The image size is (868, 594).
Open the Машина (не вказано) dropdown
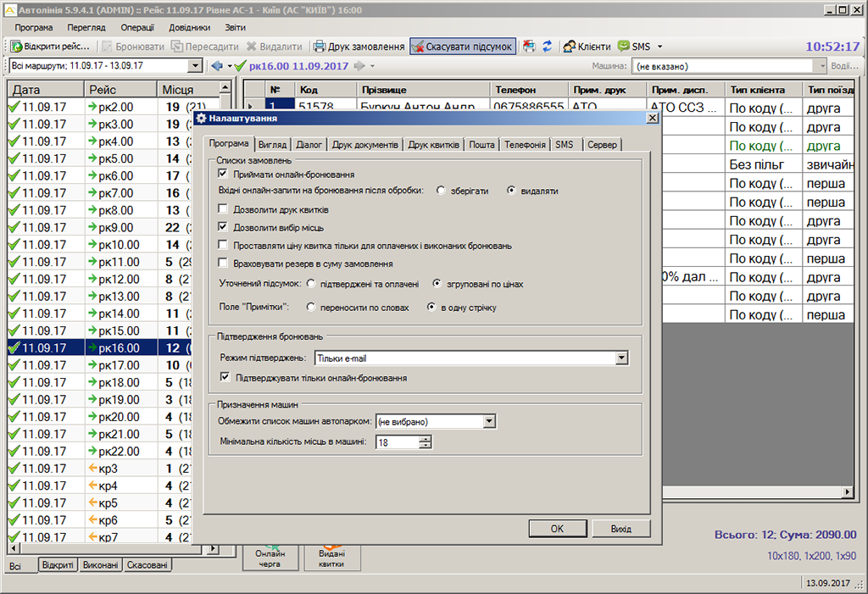click(x=821, y=66)
